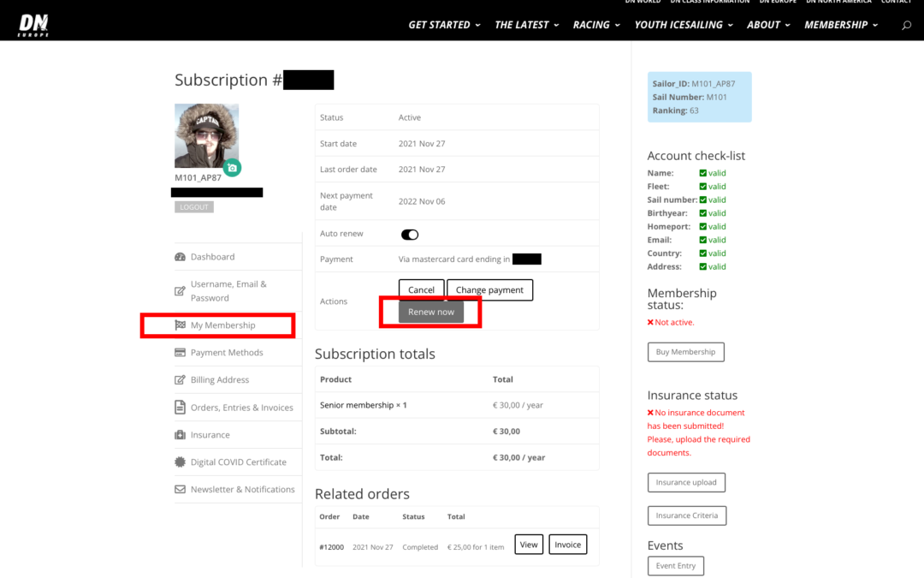
Task: Click the Digital COVID Certificate badge icon
Action: coord(180,462)
